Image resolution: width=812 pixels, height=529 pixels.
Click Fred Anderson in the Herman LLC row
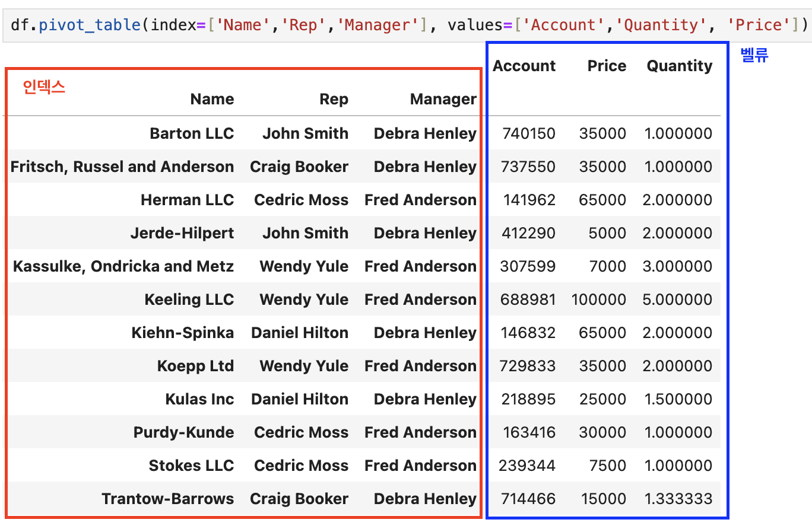pos(420,200)
